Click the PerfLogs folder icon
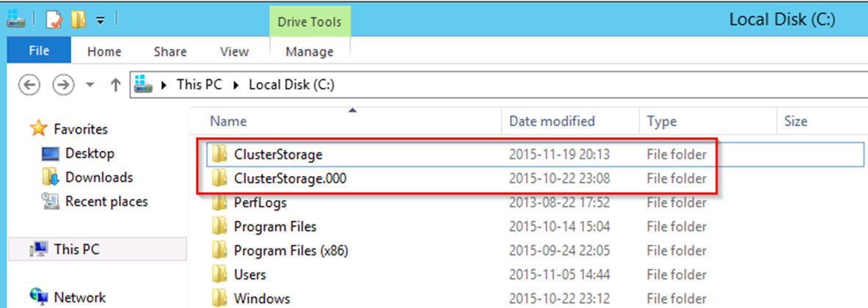This screenshot has height=308, width=868. pos(220,202)
